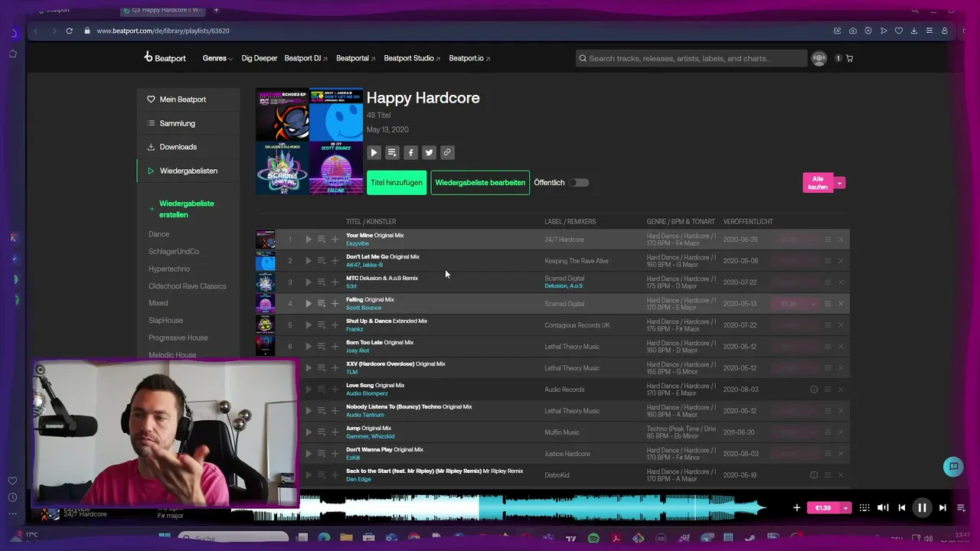Screen dimensions: 980x551
Task: Open the SchlagerUndCo playlist
Action: click(x=174, y=251)
